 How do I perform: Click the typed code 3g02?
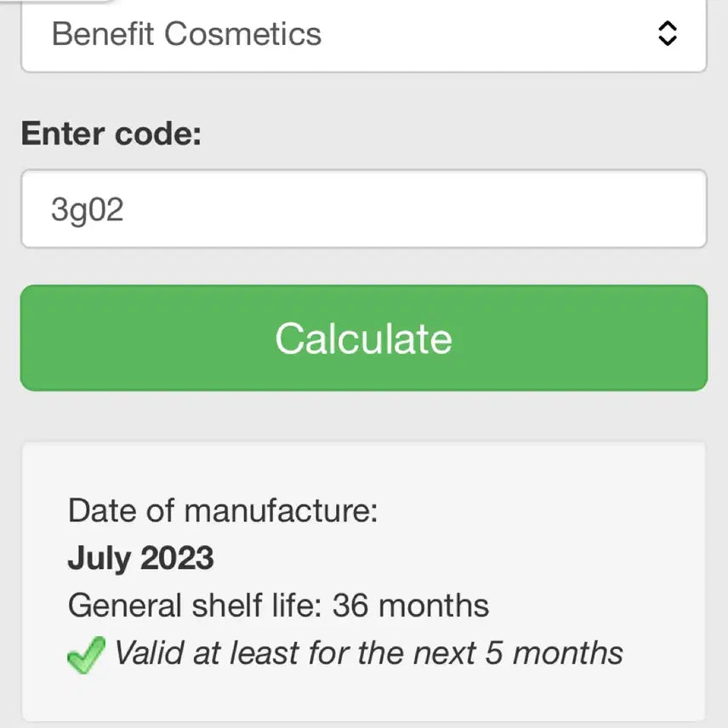point(88,210)
